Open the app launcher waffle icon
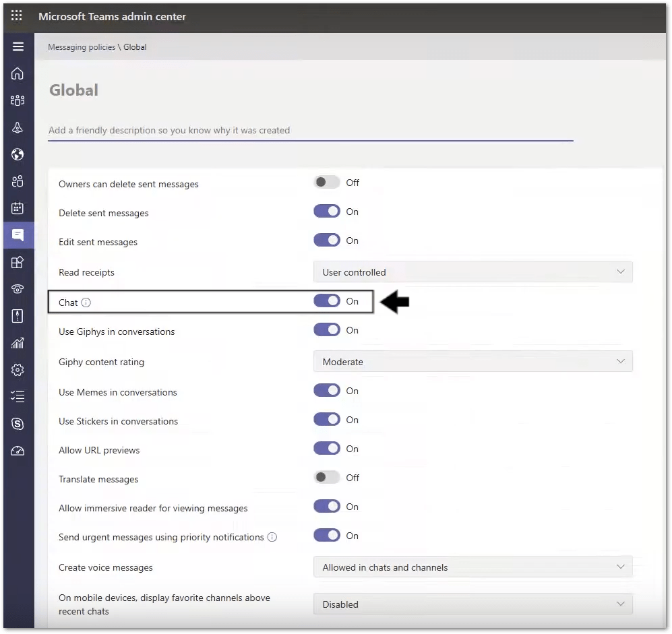The height and width of the screenshot is (634, 672). pyautogui.click(x=17, y=16)
